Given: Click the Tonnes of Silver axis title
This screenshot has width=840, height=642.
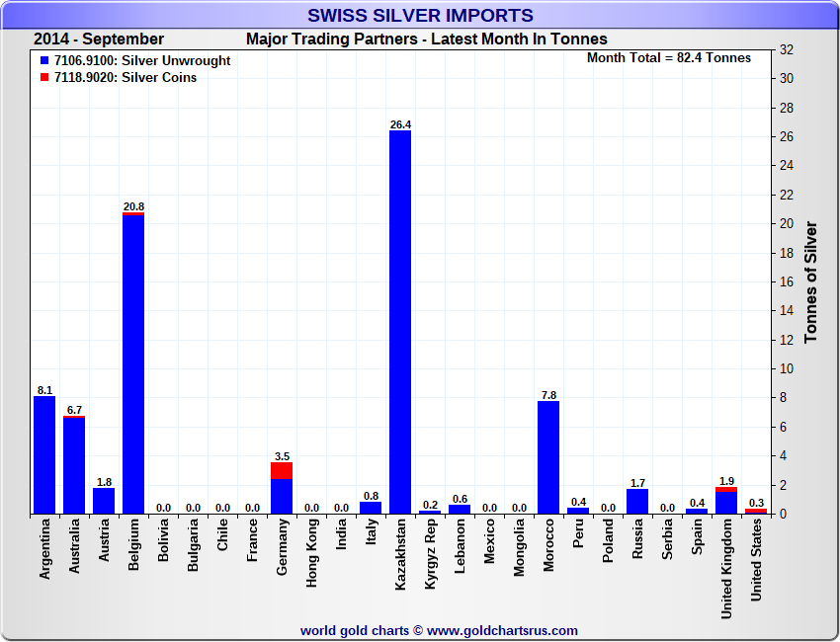Looking at the screenshot, I should [811, 281].
